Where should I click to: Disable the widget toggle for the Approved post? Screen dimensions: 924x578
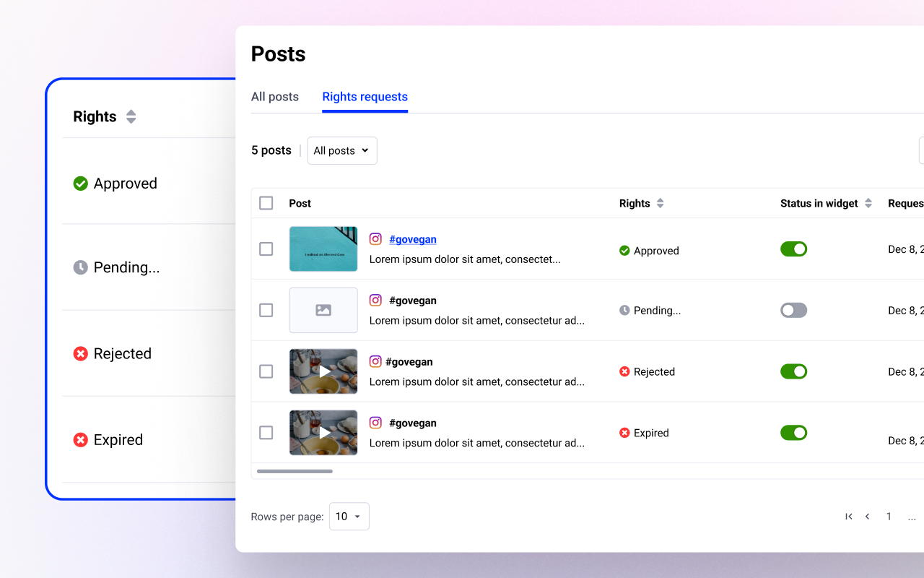tap(793, 249)
